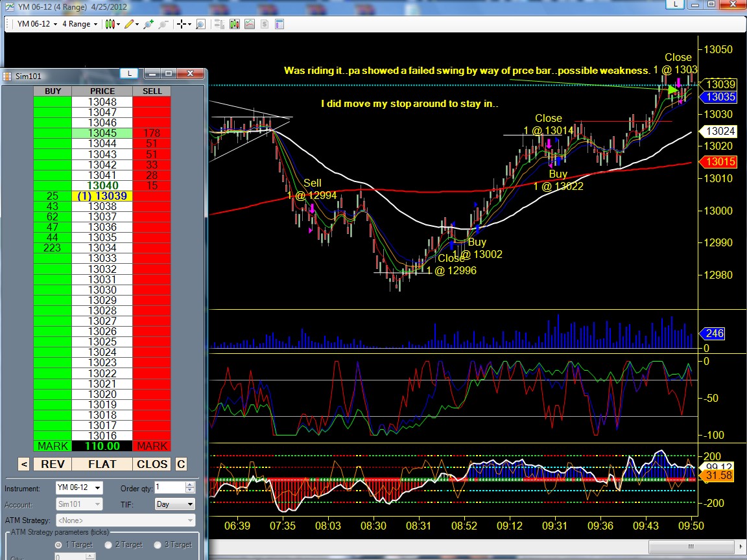Open the TIF Day dropdown

click(175, 504)
